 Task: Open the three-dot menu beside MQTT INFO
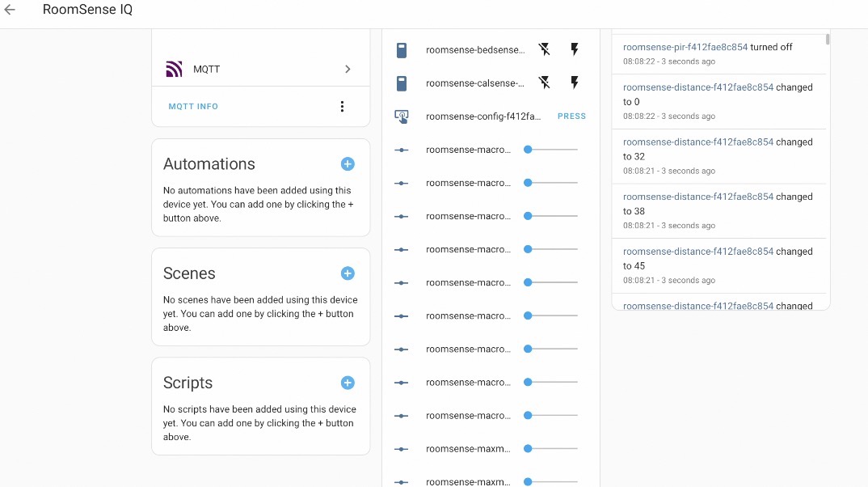point(342,106)
